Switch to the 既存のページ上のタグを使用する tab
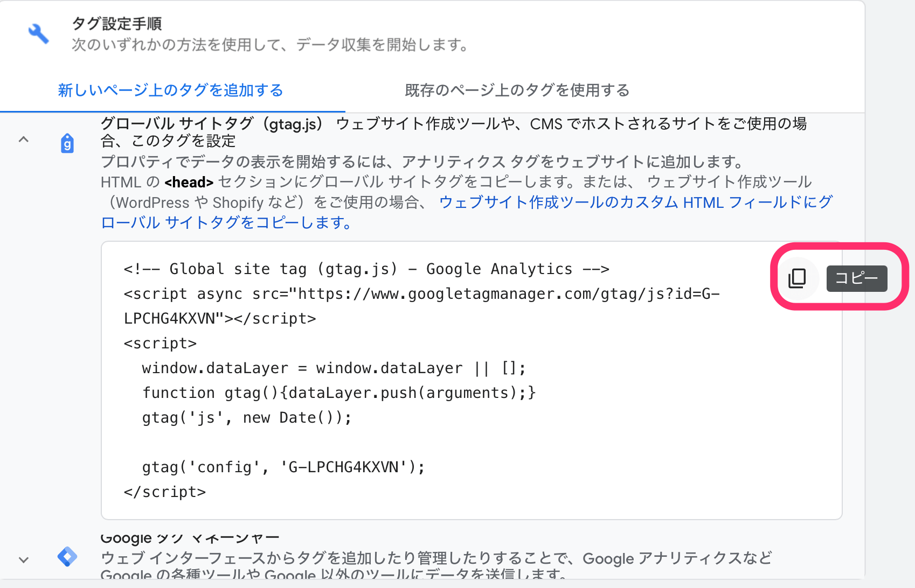 click(x=517, y=90)
